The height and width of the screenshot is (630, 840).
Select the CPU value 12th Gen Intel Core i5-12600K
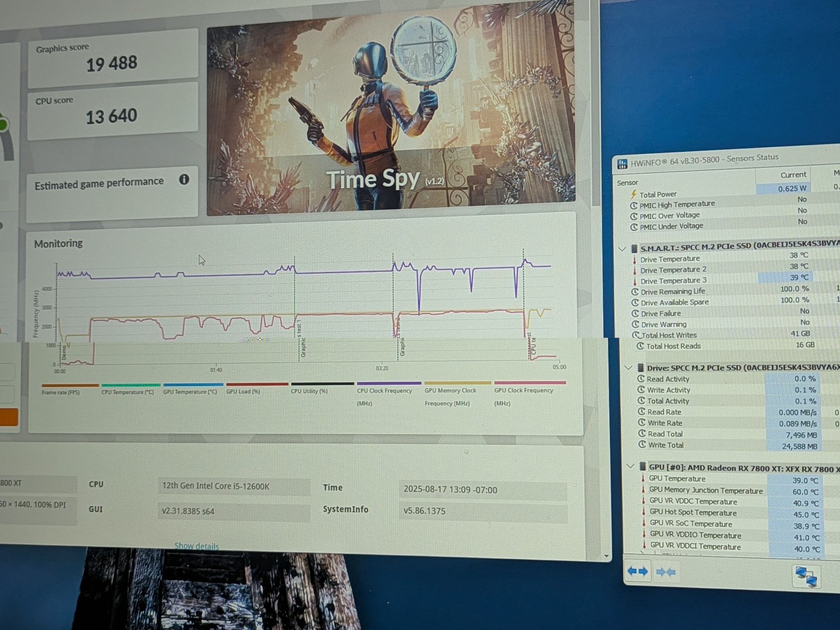coord(216,486)
